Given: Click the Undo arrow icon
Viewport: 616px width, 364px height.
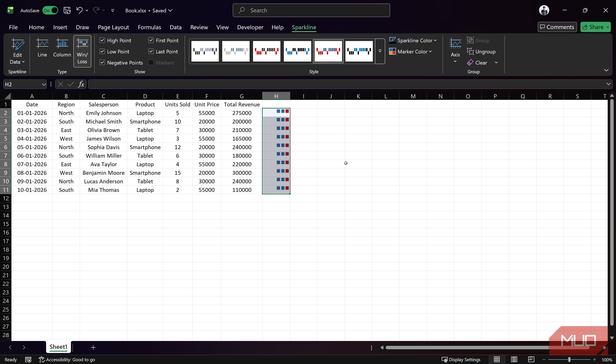Looking at the screenshot, I should tap(79, 10).
